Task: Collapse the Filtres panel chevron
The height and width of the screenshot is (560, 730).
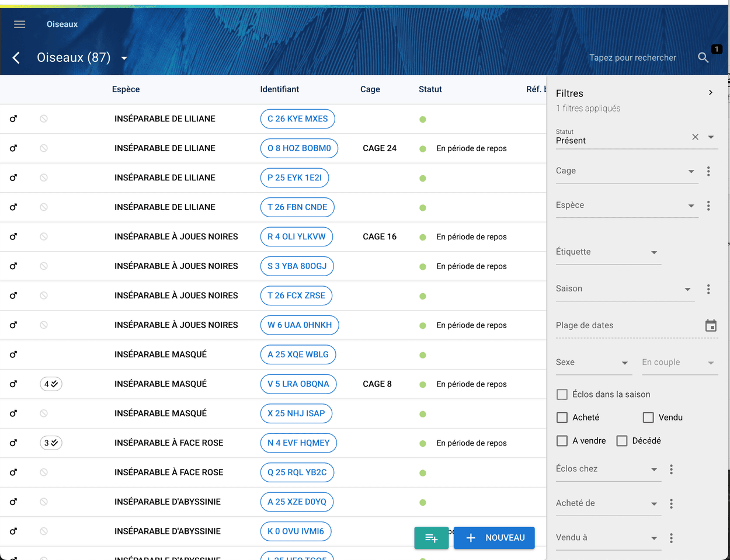Action: 710,93
